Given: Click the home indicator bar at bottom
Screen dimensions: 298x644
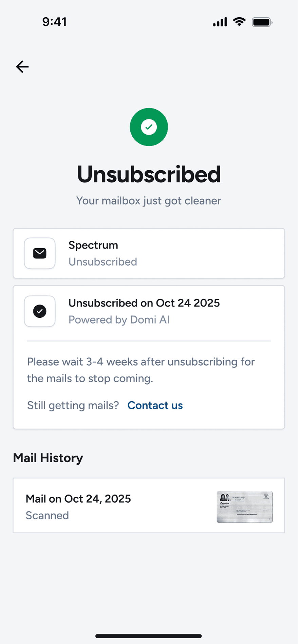Looking at the screenshot, I should (x=149, y=636).
